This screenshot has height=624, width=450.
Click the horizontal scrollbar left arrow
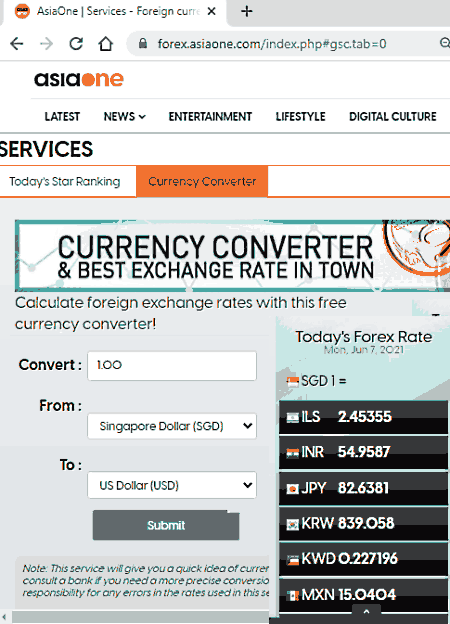coord(4,617)
